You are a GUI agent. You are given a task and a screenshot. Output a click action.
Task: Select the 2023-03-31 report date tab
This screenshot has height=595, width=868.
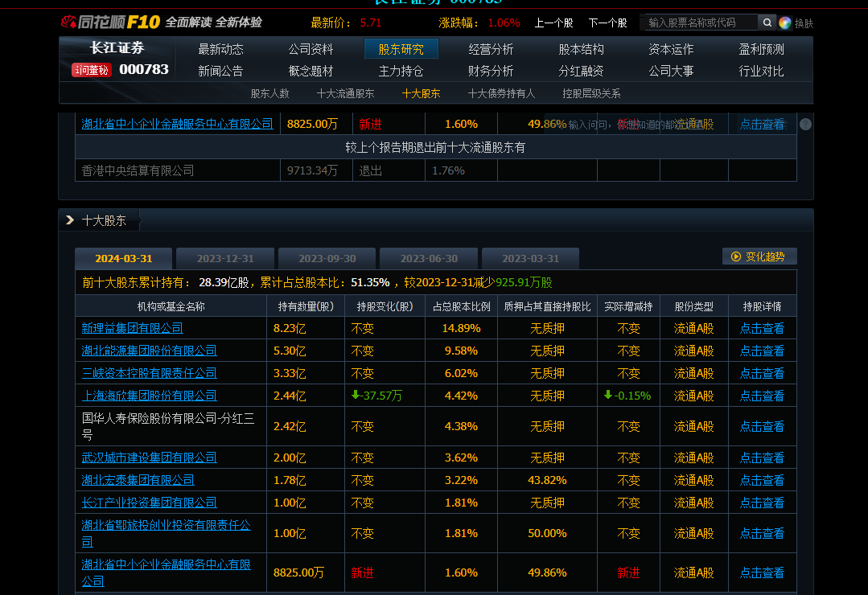(x=530, y=258)
